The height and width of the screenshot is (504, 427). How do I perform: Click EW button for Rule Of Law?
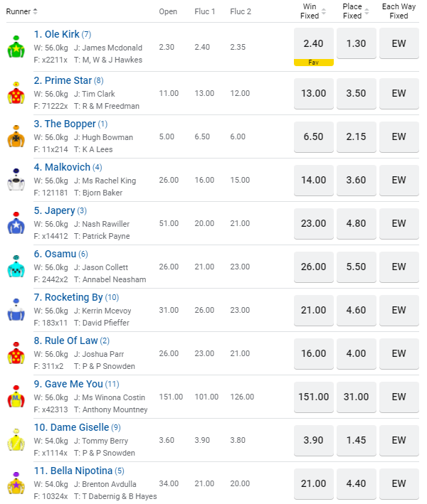click(x=399, y=353)
